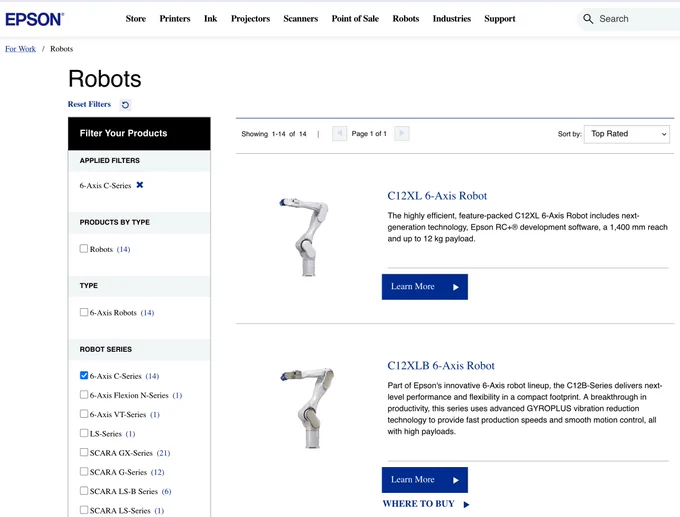Click Learn More for C12XLB robot
Screen dimensions: 680x517
tap(425, 480)
